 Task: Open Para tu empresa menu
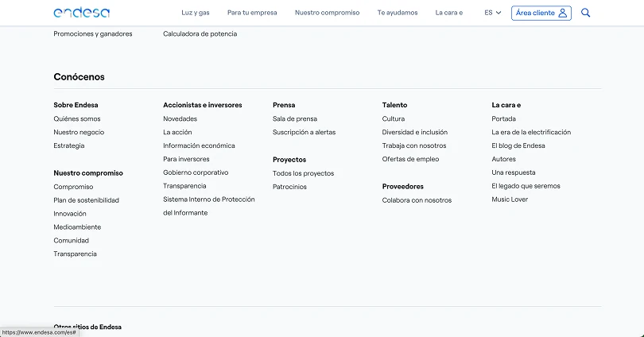tap(252, 13)
